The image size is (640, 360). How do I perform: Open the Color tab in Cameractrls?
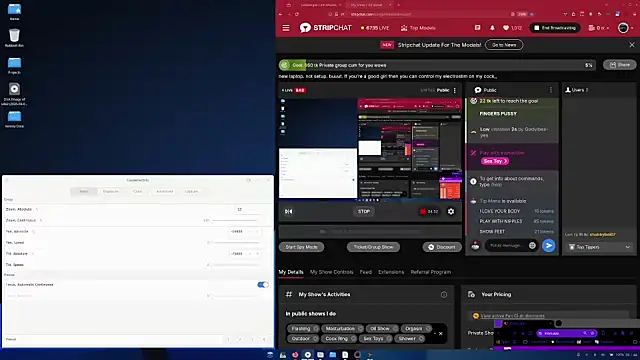137,191
